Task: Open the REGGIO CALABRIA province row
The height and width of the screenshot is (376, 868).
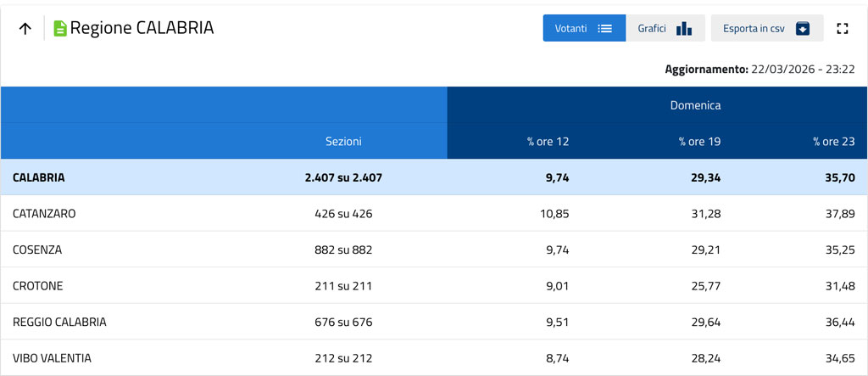Action: 59,323
